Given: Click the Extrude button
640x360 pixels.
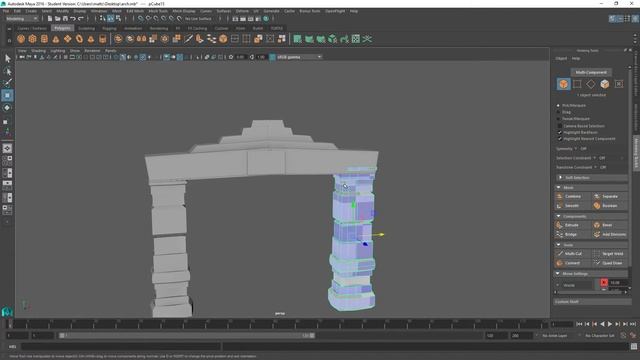Looking at the screenshot, I should [x=573, y=225].
